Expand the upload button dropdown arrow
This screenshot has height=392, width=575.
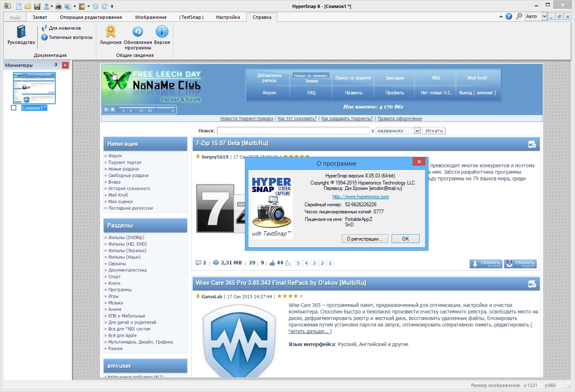pyautogui.click(x=52, y=6)
